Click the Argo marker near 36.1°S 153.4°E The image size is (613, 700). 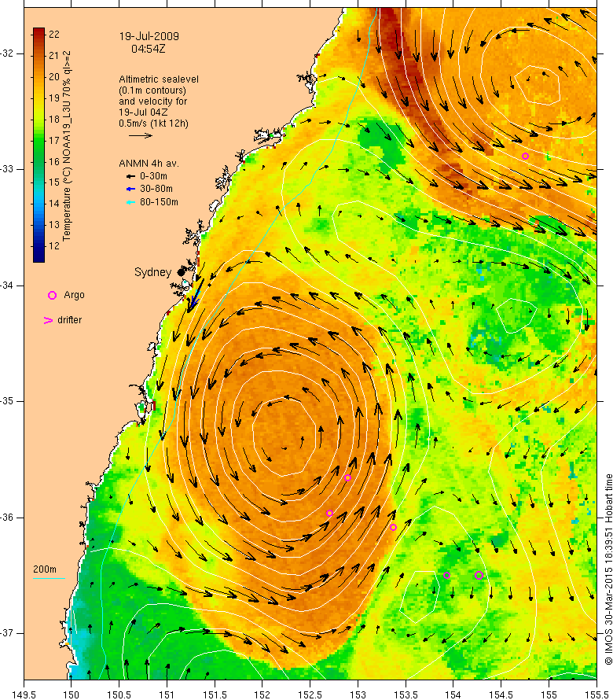click(x=393, y=527)
